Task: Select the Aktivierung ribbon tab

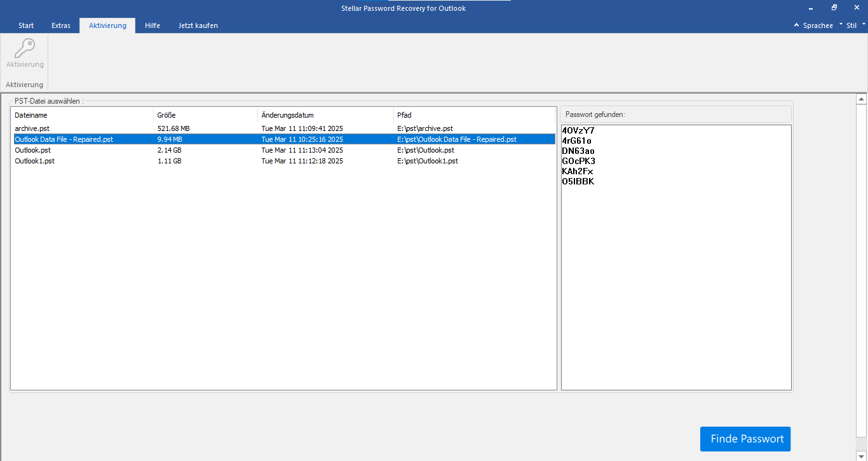Action: 107,25
